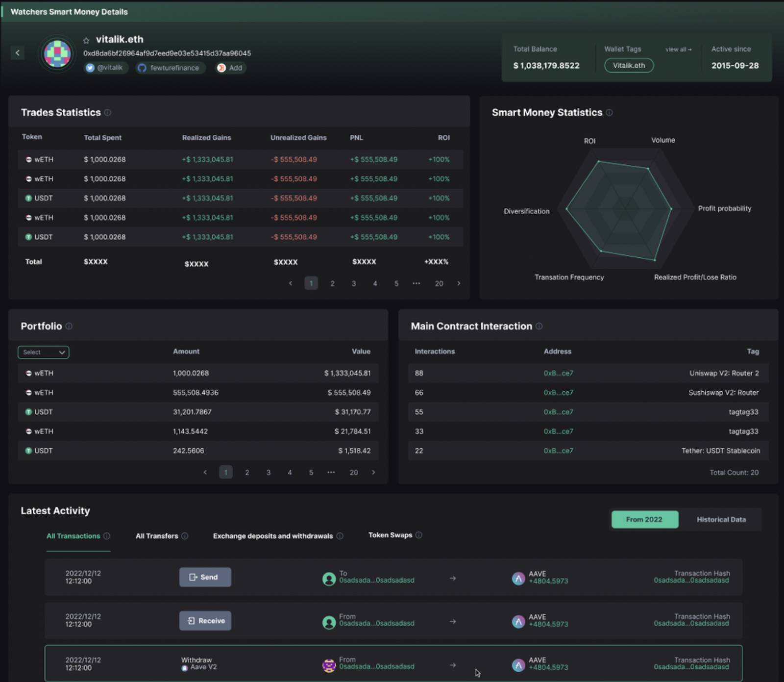Show info tooltip for Main Contract Interaction
The width and height of the screenshot is (784, 682).
[x=539, y=326]
